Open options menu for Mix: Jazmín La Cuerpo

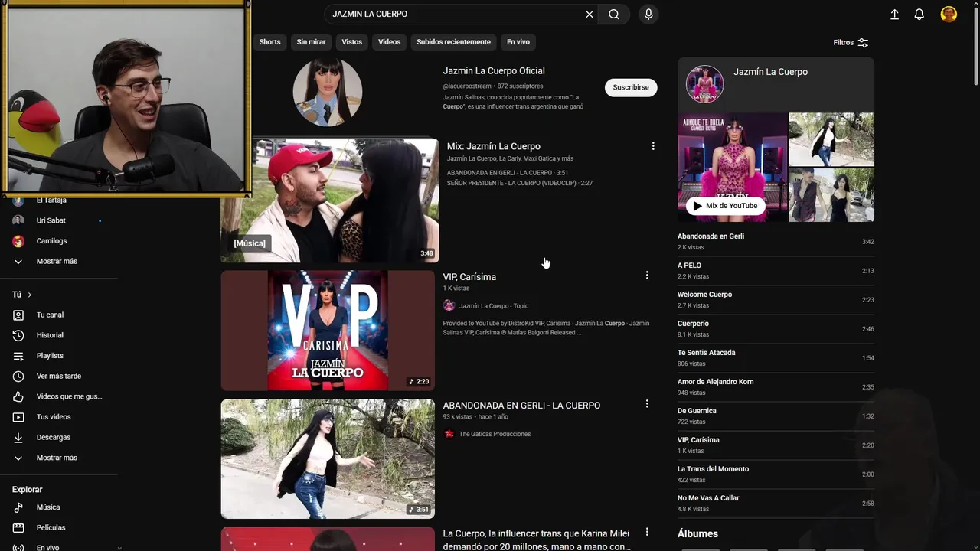click(x=653, y=146)
